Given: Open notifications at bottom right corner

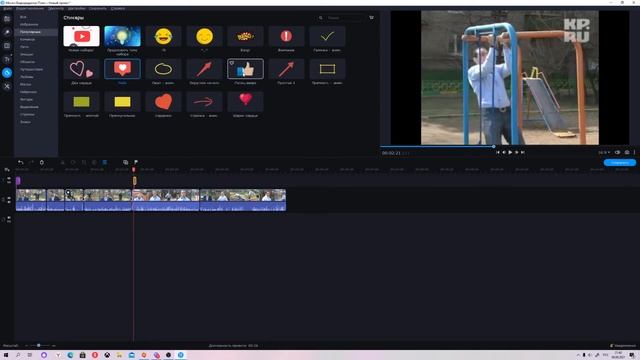Looking at the screenshot, I should click(x=623, y=346).
